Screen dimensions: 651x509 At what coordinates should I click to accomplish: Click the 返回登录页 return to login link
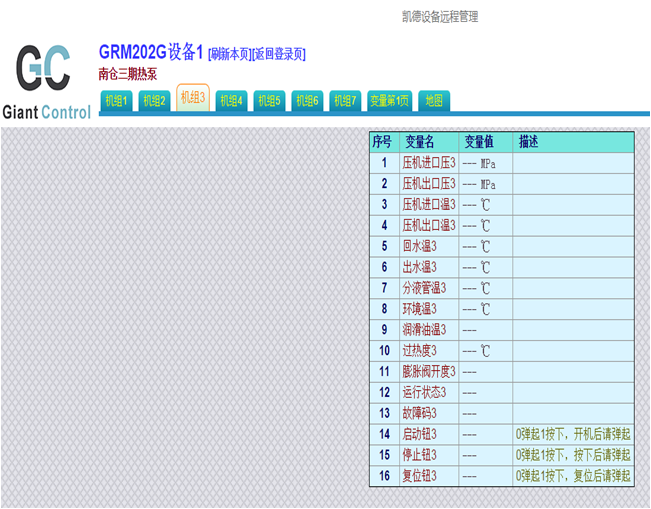tap(280, 55)
